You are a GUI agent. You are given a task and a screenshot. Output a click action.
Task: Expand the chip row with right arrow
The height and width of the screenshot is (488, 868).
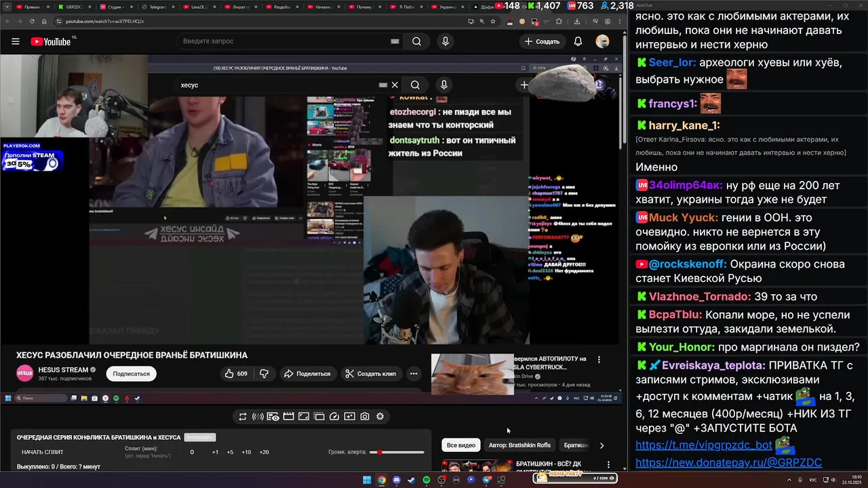click(601, 445)
